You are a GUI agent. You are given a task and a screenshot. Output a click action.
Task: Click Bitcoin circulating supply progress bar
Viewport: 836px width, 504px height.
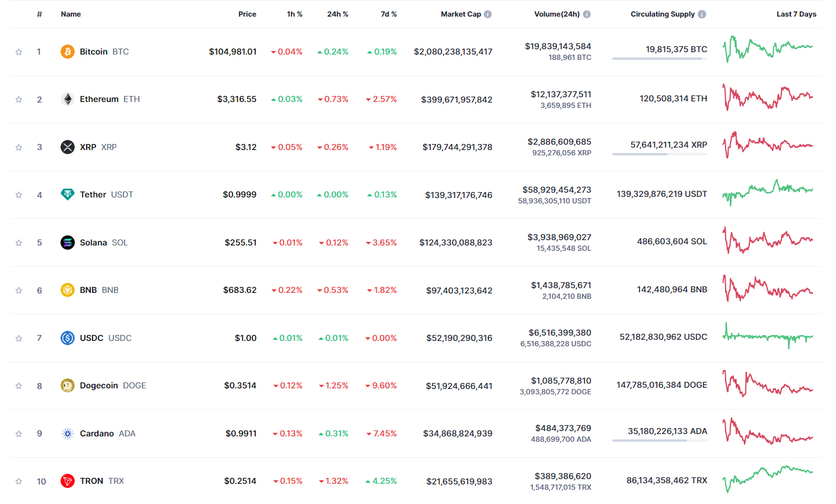pyautogui.click(x=660, y=59)
